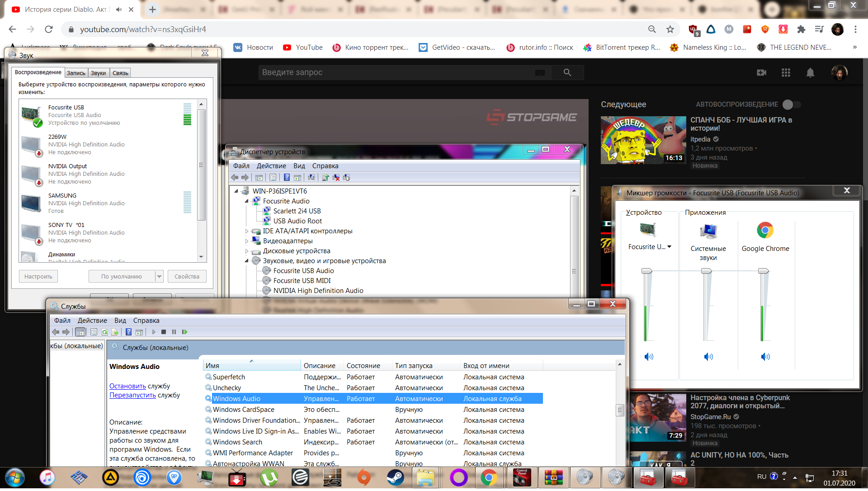Image resolution: width=868 pixels, height=491 pixels.
Task: Open Steam from the taskbar
Action: pos(396,477)
